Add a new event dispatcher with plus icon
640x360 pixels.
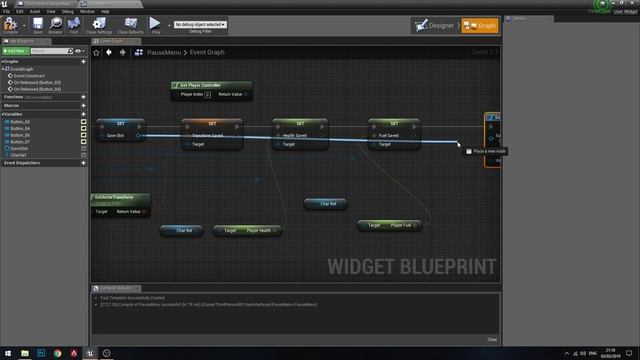(83, 163)
